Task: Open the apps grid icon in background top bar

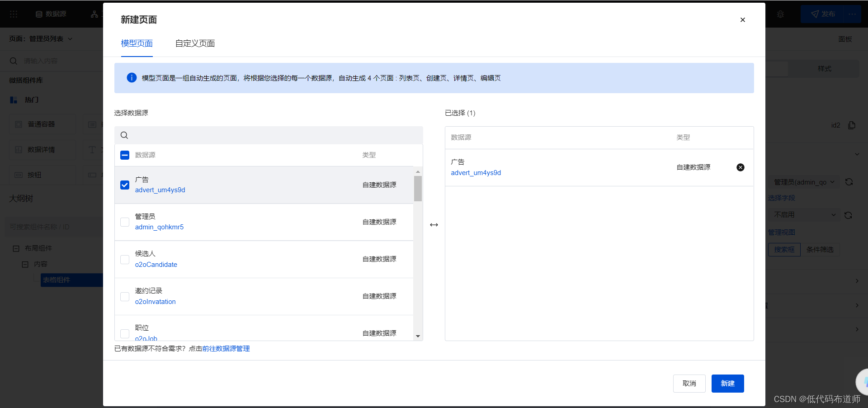Action: [14, 14]
